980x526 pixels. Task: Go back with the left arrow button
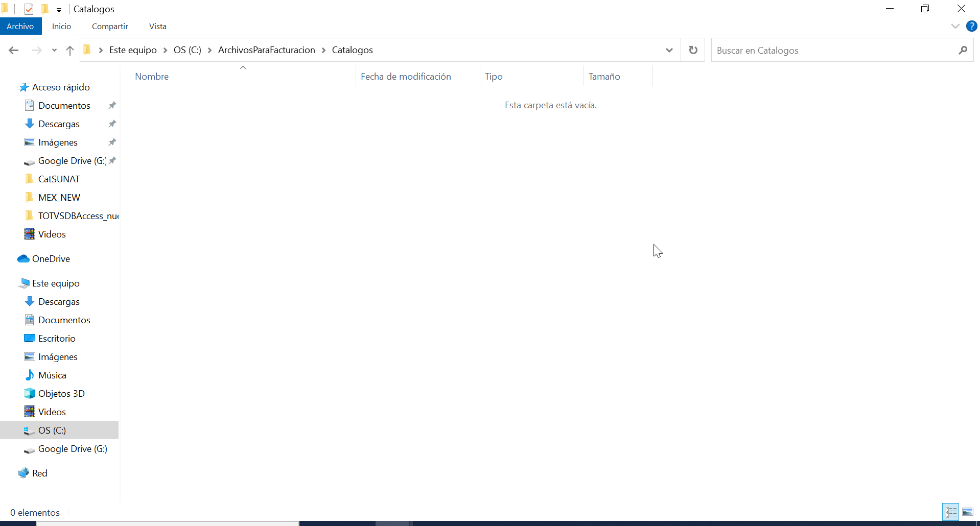coord(14,50)
